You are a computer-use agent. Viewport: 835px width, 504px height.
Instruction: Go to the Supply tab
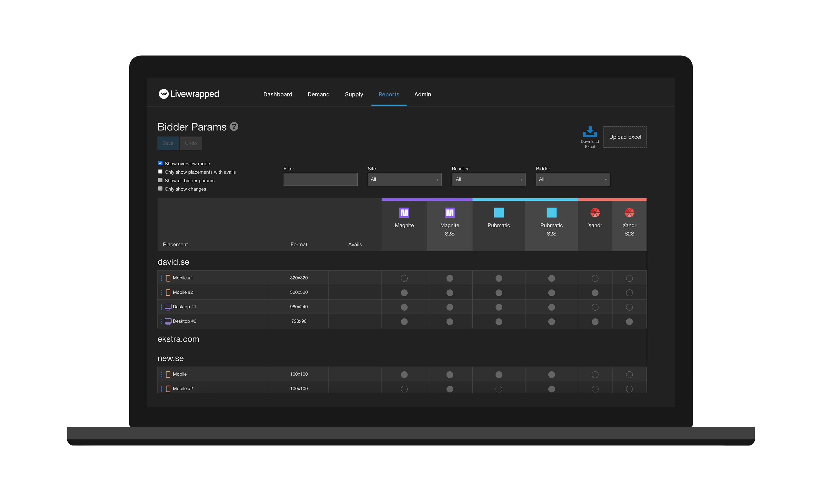[354, 94]
